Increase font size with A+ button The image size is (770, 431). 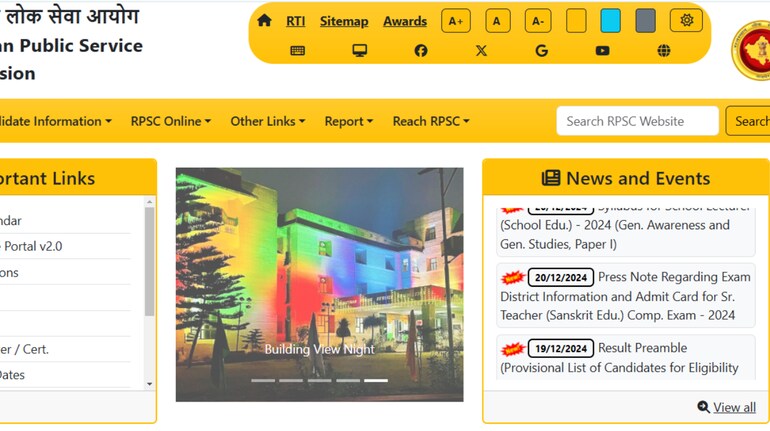point(455,21)
